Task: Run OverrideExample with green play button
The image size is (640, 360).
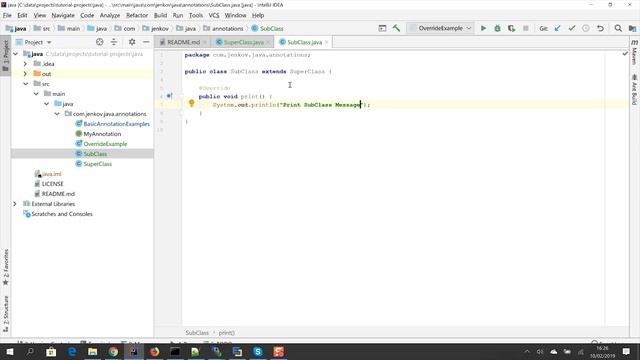Action: click(x=483, y=28)
